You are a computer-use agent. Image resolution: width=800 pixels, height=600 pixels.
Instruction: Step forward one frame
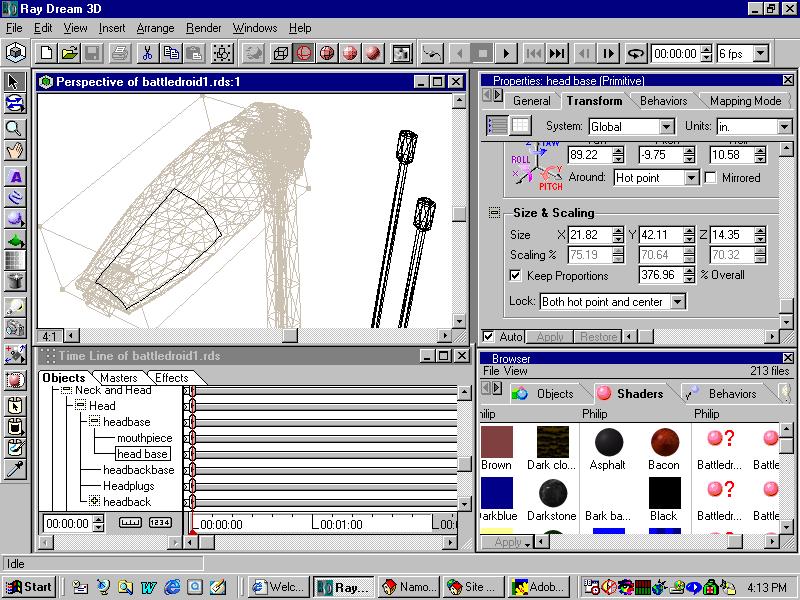tap(609, 53)
